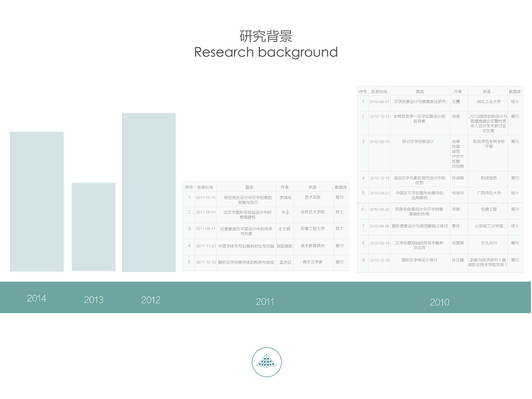Viewport: 532px width, 399px height.
Task: Click author 牛玉
Action: (x=285, y=212)
